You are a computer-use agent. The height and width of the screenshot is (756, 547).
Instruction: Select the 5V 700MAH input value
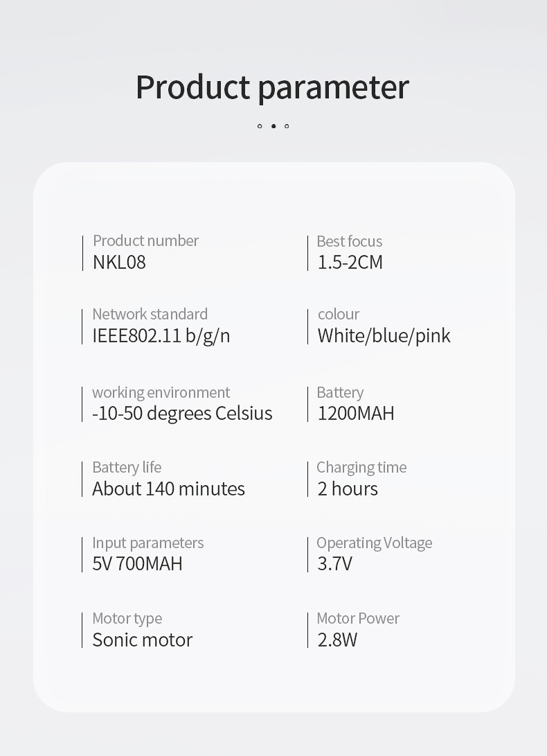click(137, 563)
